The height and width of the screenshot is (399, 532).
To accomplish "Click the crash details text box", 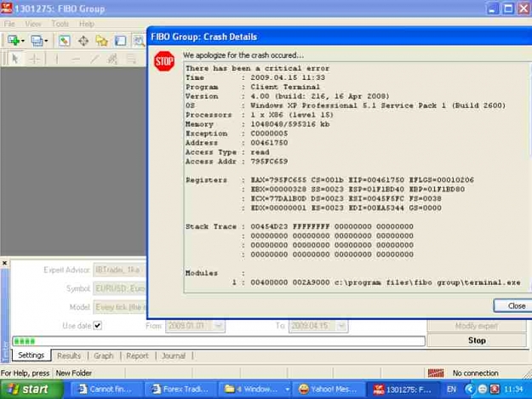I will point(358,177).
